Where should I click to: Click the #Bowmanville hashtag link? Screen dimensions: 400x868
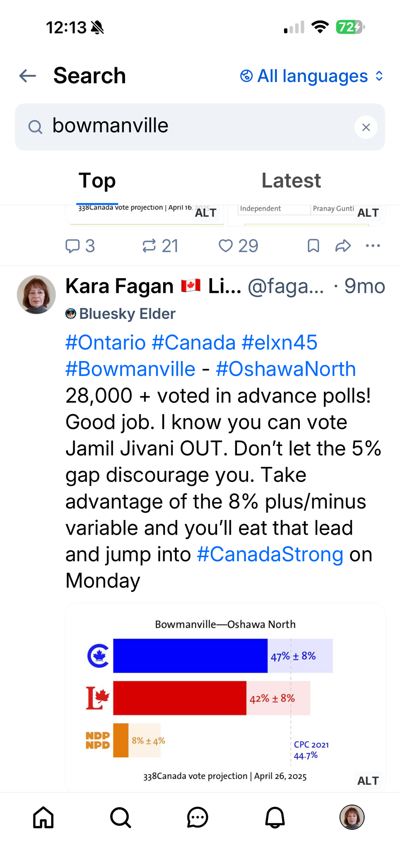point(130,369)
